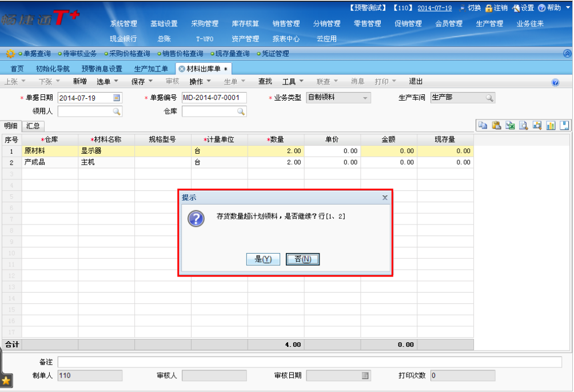Select the 产成品 cell in row 2

50,162
